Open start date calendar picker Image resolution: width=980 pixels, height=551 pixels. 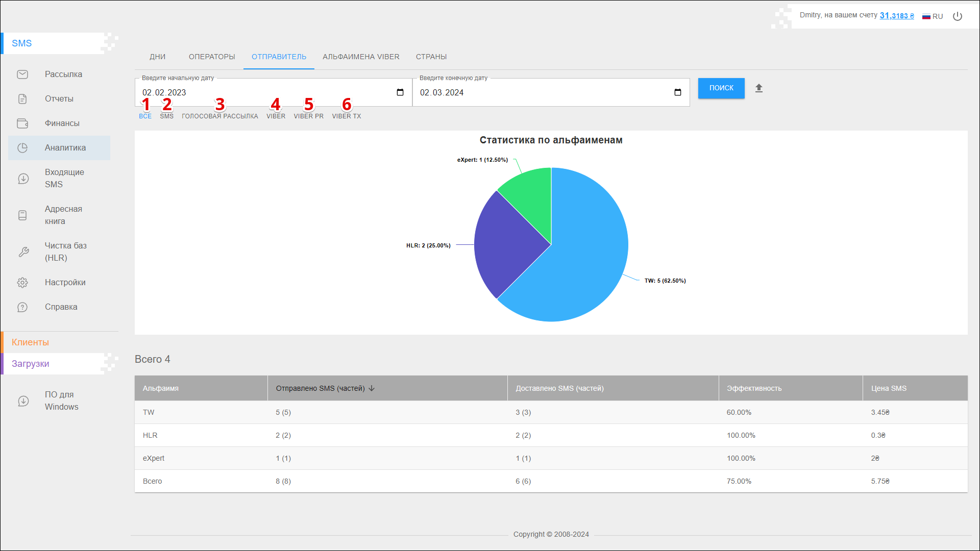pyautogui.click(x=400, y=92)
